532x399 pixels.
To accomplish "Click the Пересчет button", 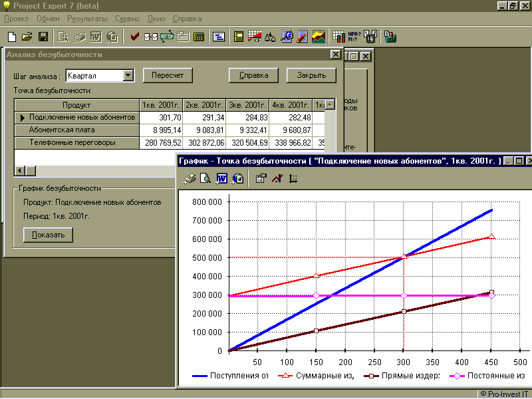I will [168, 75].
